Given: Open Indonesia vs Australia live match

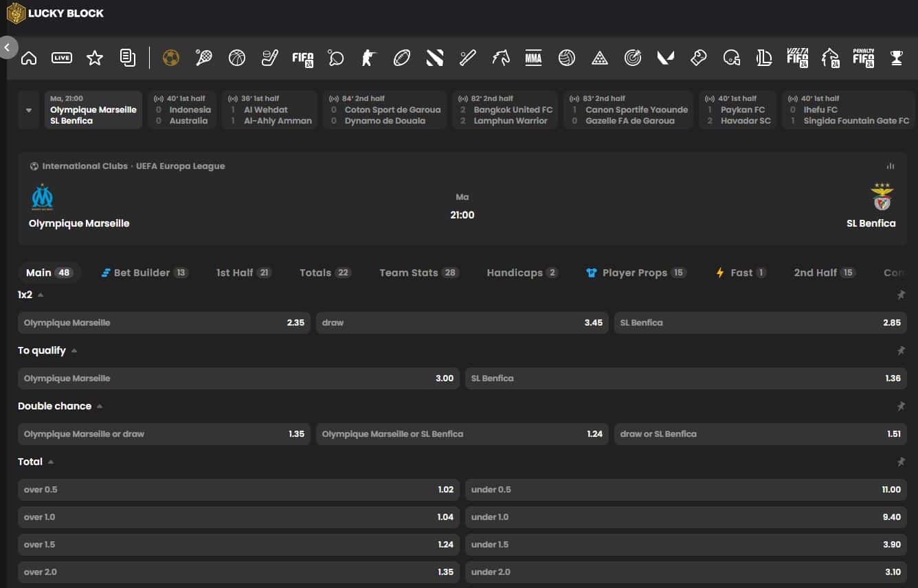Looking at the screenshot, I should [182, 110].
